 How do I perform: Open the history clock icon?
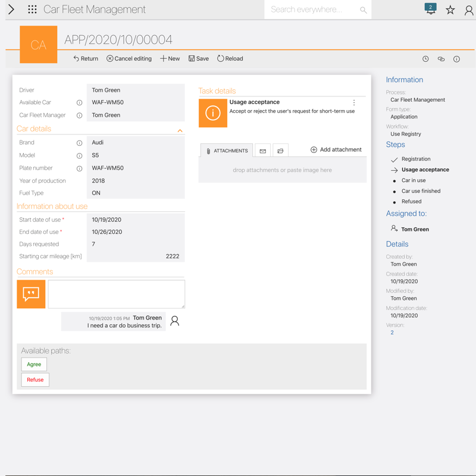[x=425, y=59]
